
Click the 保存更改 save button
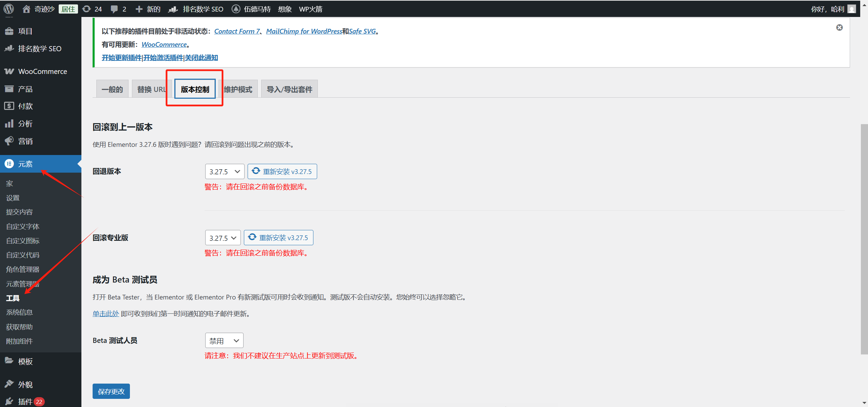point(111,391)
